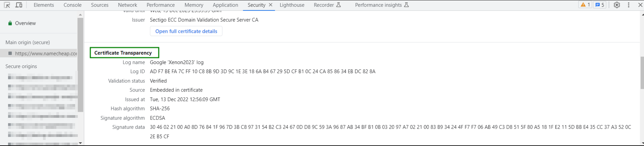The image size is (644, 146).
Task: Click Open full certificate details button
Action: coord(186,31)
